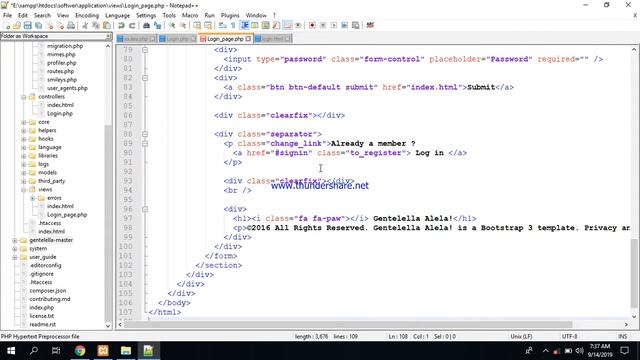Open the Macro menu
The image size is (640, 360).
point(190,15)
